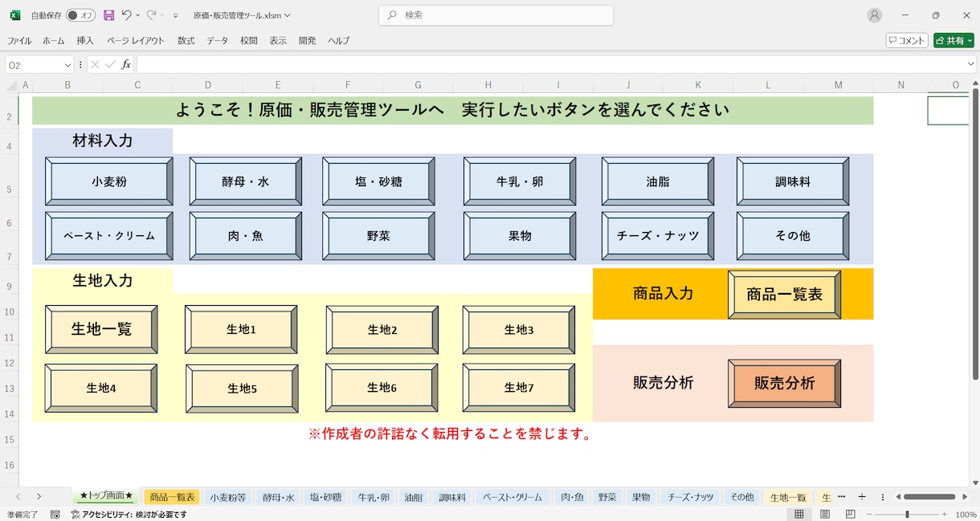Open the user account profile icon

(x=875, y=15)
